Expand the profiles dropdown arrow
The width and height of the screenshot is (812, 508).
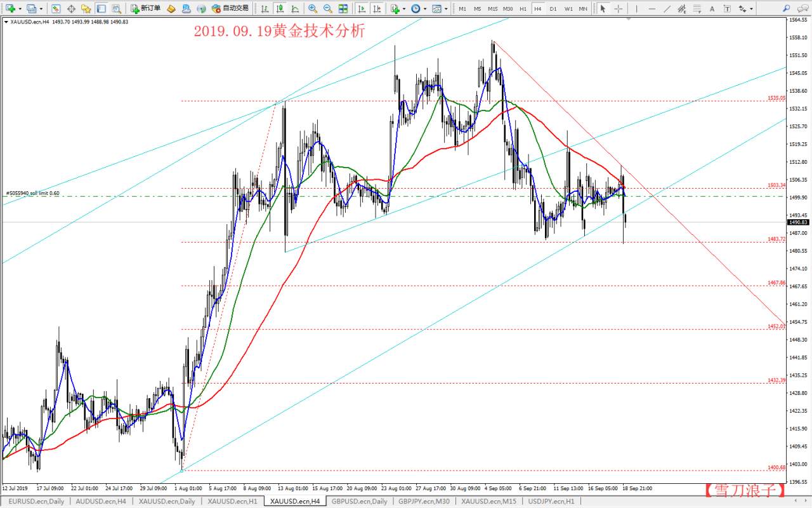41,9
